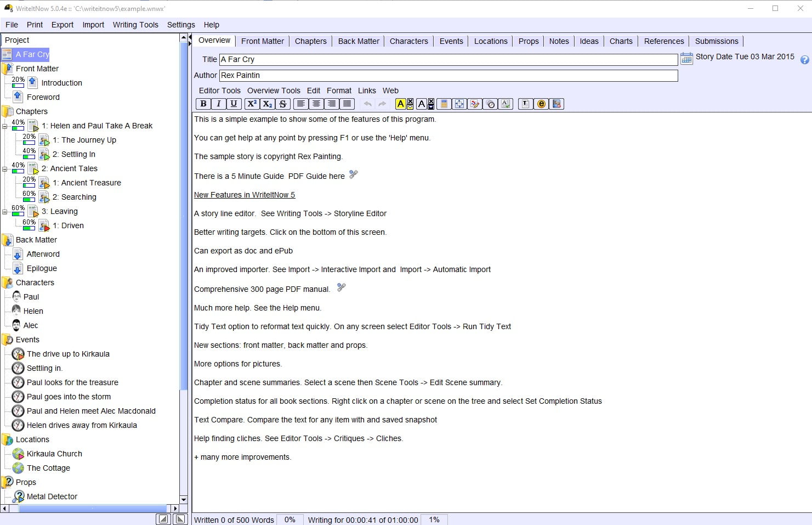
Task: Click the story date calendar icon
Action: 686,57
